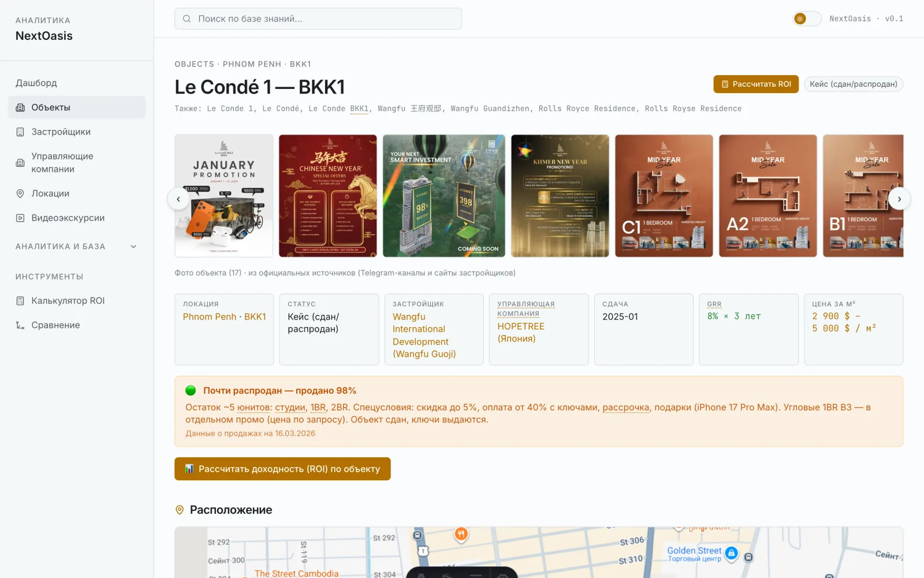Open the Wangfu International Development developer link
Viewport: 924px width, 578px height.
(x=424, y=335)
